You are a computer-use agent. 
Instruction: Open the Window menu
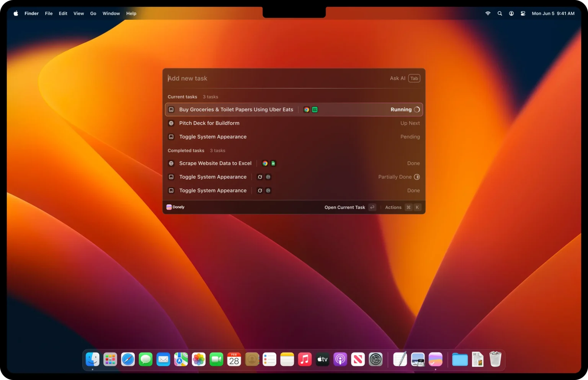click(111, 13)
